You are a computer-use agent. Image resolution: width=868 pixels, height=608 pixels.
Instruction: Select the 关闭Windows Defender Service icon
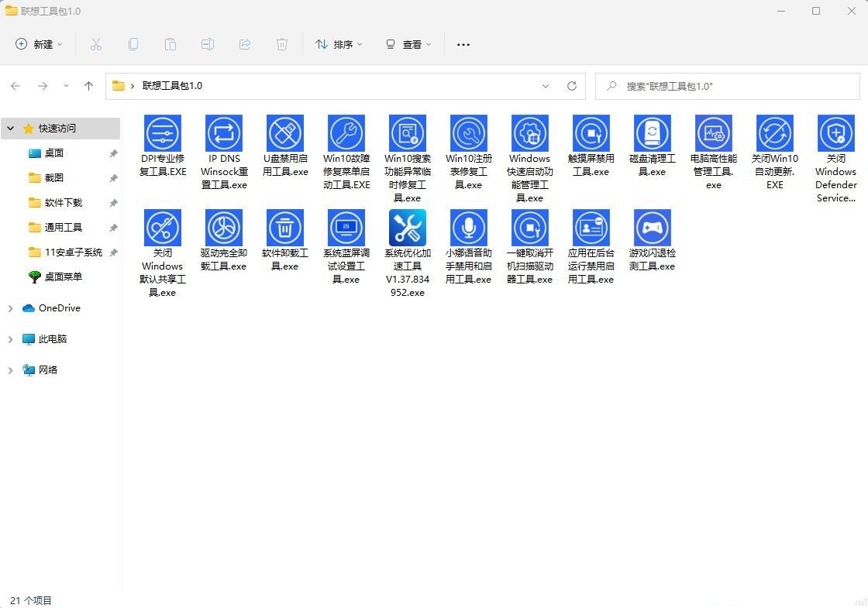click(x=836, y=133)
